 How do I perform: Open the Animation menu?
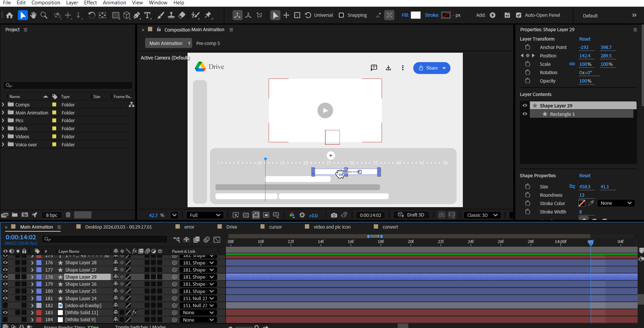tap(114, 3)
